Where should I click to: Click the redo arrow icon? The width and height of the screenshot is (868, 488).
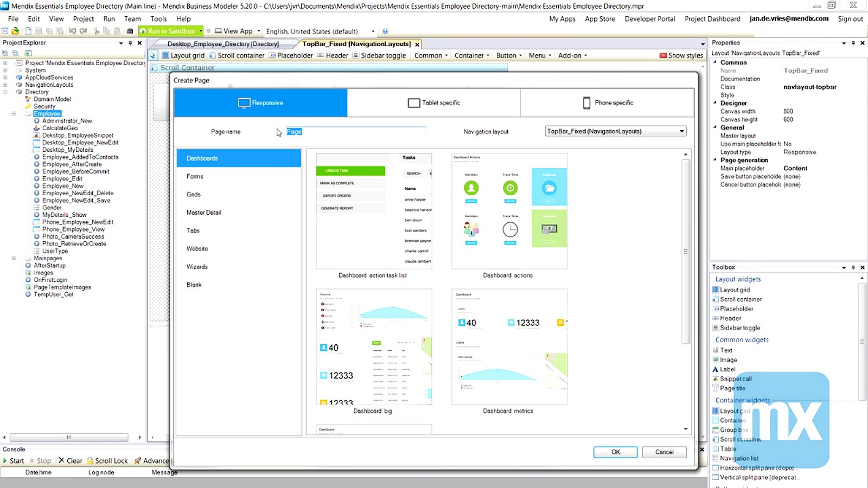[x=83, y=31]
